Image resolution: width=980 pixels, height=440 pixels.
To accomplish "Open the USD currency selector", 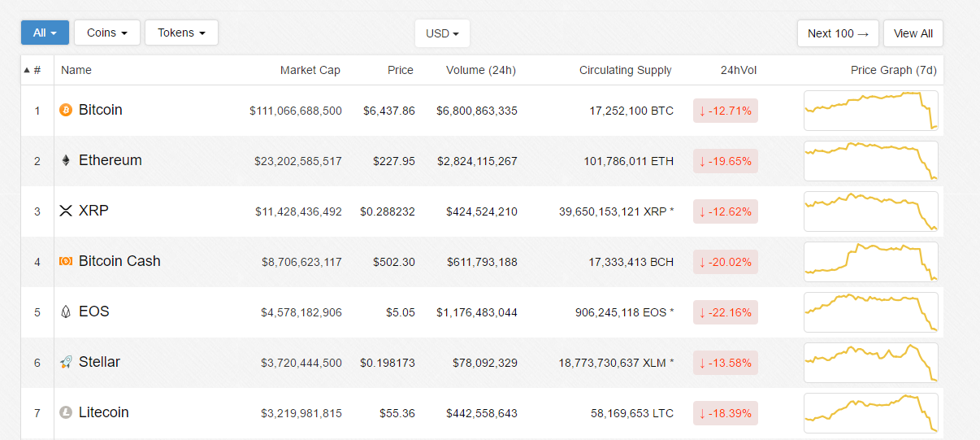I will click(442, 33).
